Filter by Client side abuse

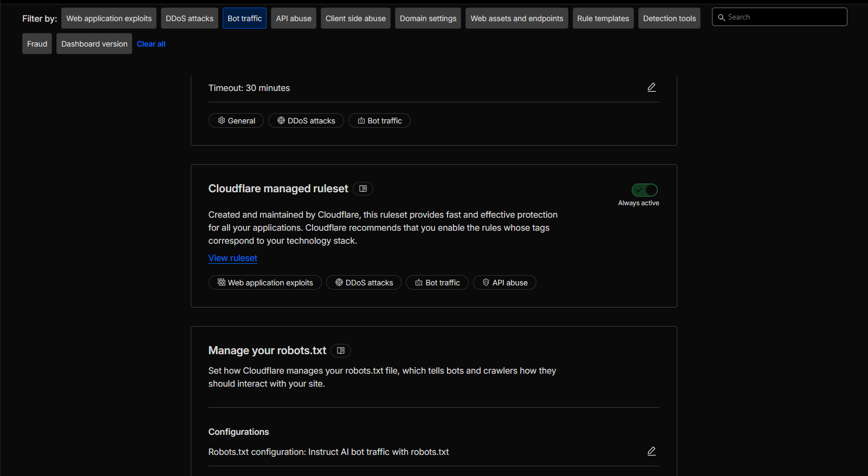pos(355,18)
